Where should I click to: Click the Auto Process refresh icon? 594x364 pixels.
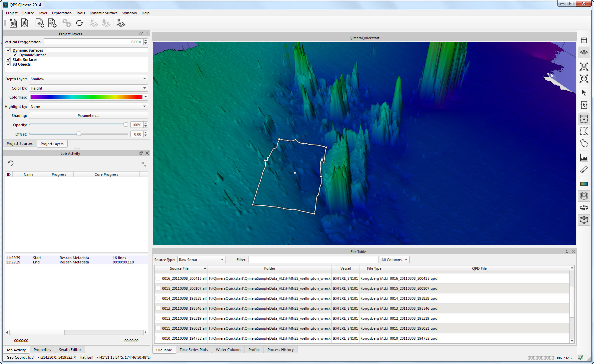pos(79,23)
